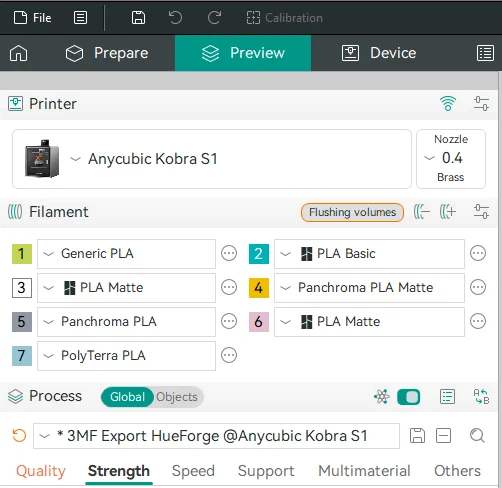
Task: Open filament 5 Panchroma PLA dropdown
Action: [x=126, y=322]
